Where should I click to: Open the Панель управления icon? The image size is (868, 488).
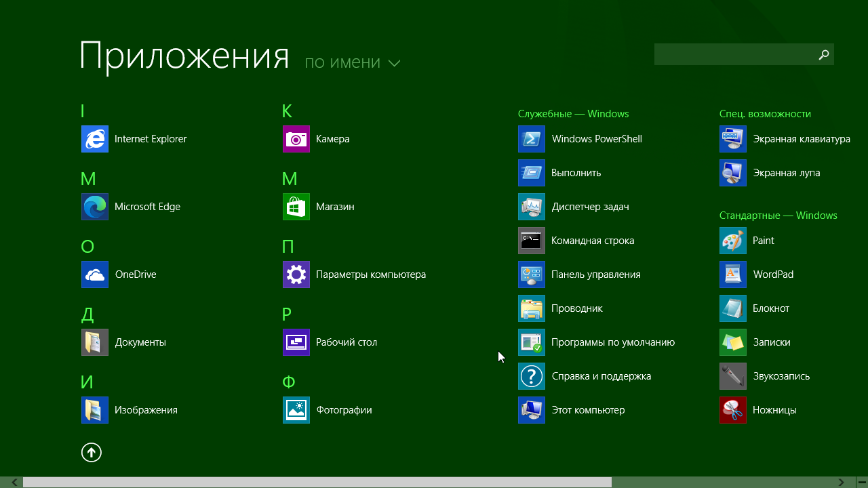tap(532, 274)
